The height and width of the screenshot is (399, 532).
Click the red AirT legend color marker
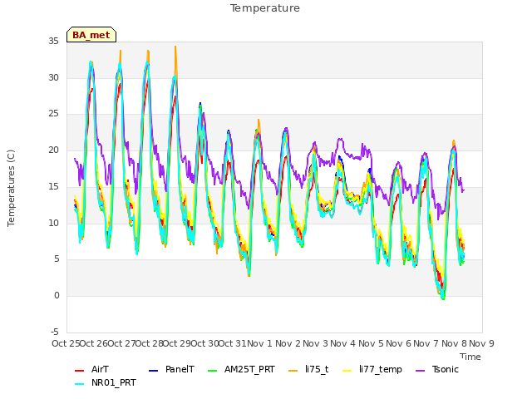click(x=79, y=371)
